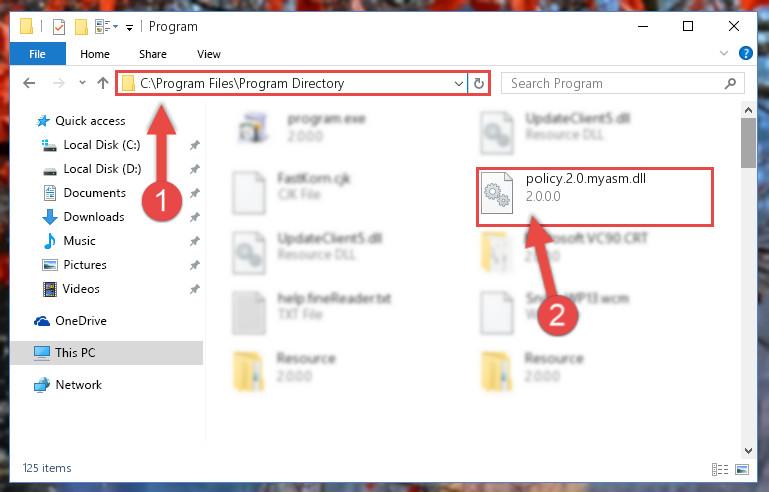Switch to large thumbnails view icon
The height and width of the screenshot is (492, 769).
(x=742, y=469)
